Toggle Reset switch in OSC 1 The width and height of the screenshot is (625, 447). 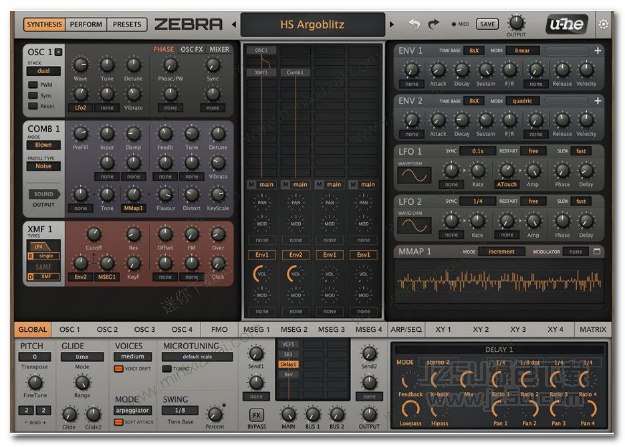click(33, 106)
